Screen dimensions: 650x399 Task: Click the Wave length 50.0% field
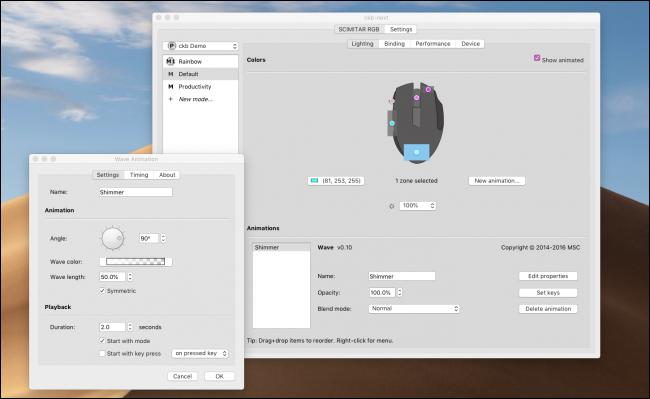point(112,277)
